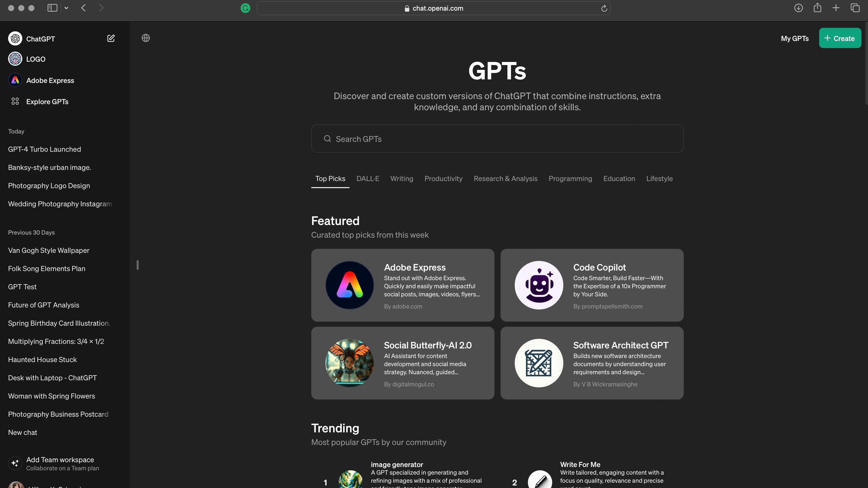The width and height of the screenshot is (868, 488).
Task: Open chat GPT-4 Turbo Launched
Action: click(x=45, y=149)
